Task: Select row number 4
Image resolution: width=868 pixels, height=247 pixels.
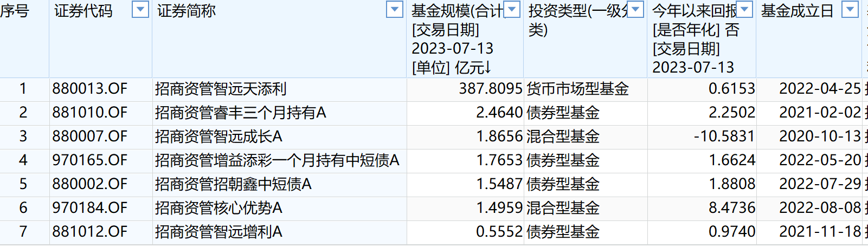Action: (x=23, y=160)
